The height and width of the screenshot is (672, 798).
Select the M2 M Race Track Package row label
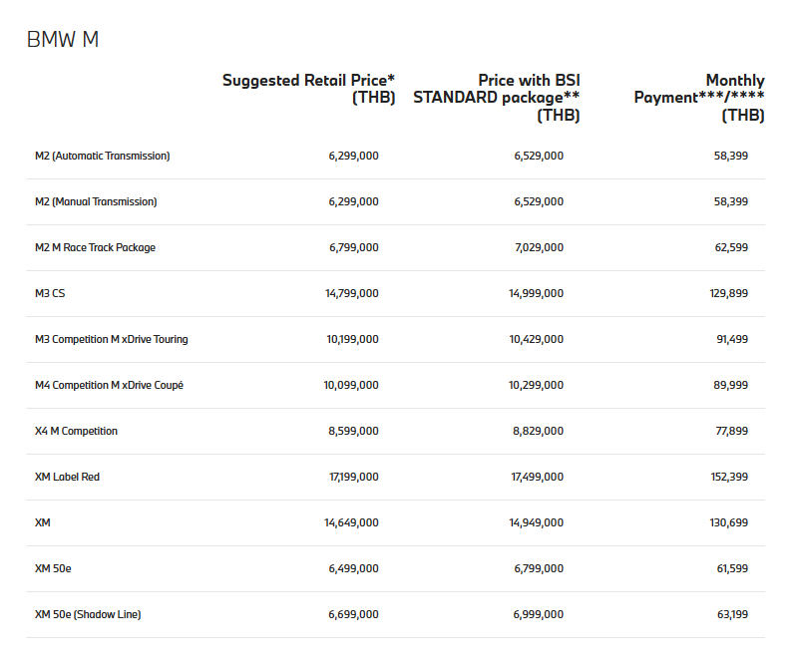coord(95,247)
